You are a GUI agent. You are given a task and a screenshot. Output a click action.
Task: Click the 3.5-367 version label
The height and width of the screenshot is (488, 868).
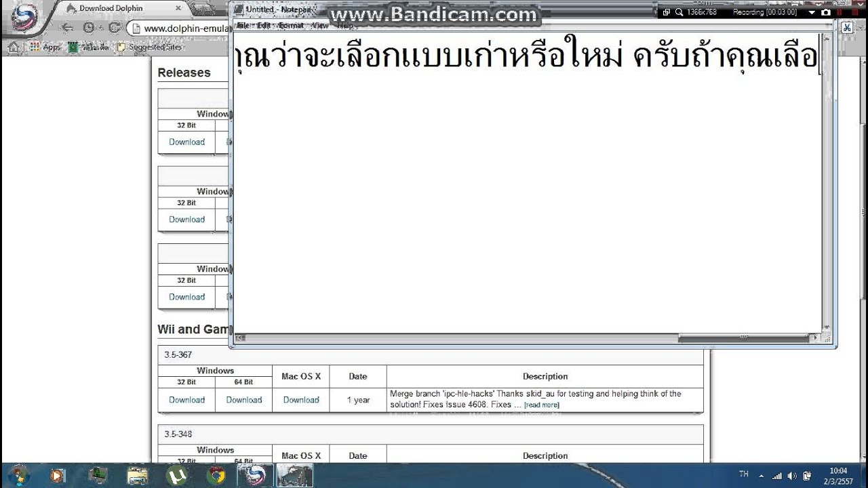pyautogui.click(x=178, y=354)
